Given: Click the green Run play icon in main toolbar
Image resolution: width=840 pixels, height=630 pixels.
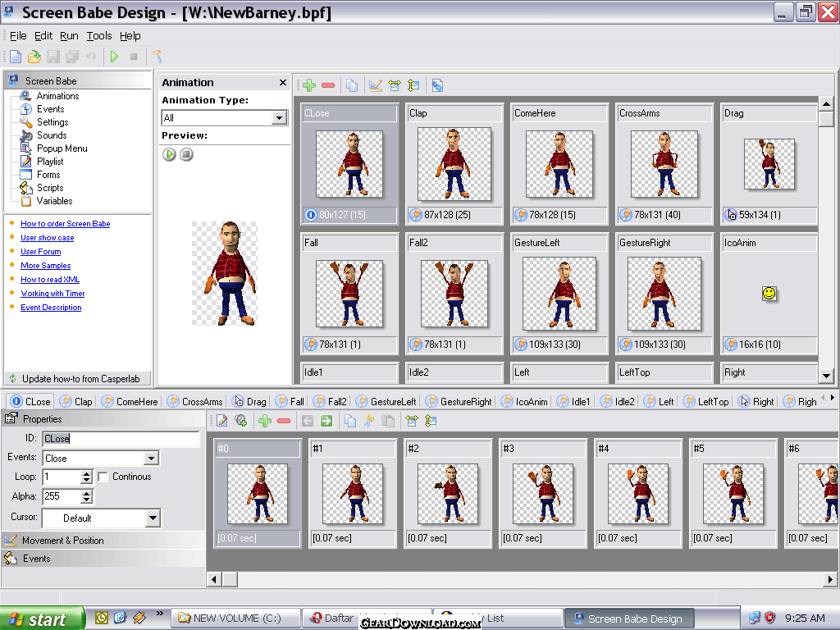Looking at the screenshot, I should (114, 57).
